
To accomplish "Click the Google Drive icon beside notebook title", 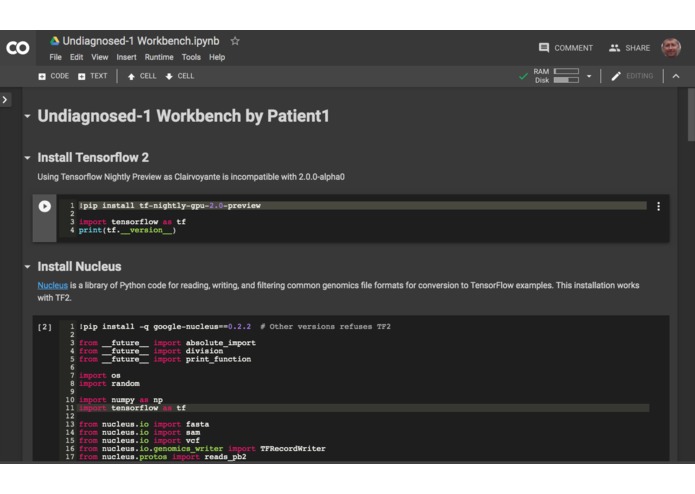I will pos(55,41).
